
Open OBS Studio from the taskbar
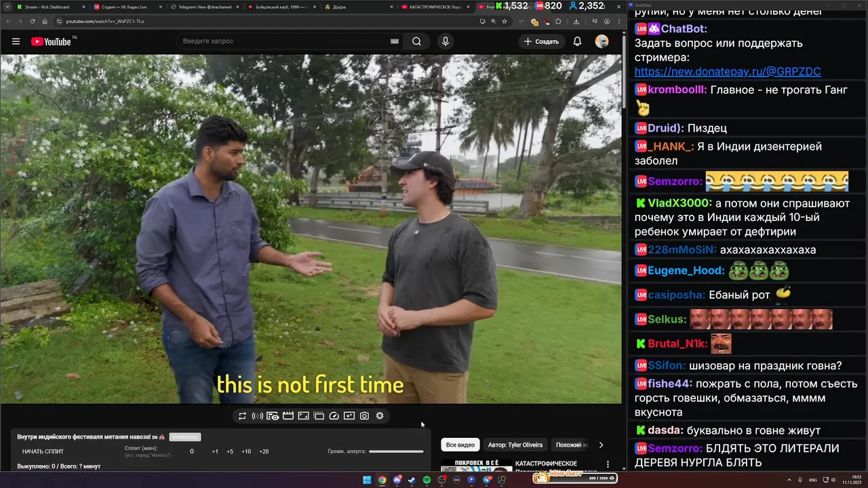click(441, 480)
